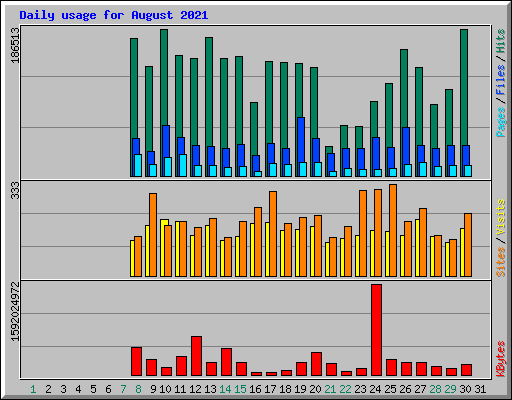
Task: Click the 'Daily usage for August 2021' title
Action: [x=114, y=15]
